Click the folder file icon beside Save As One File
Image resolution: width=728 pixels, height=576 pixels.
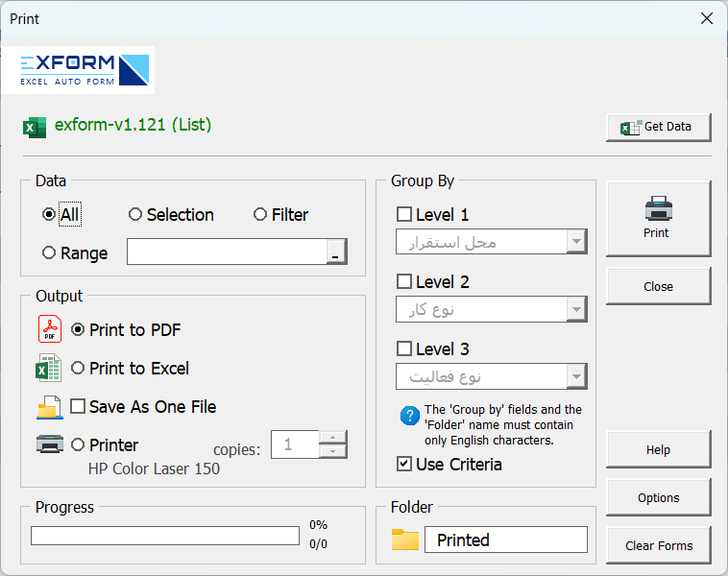point(50,407)
